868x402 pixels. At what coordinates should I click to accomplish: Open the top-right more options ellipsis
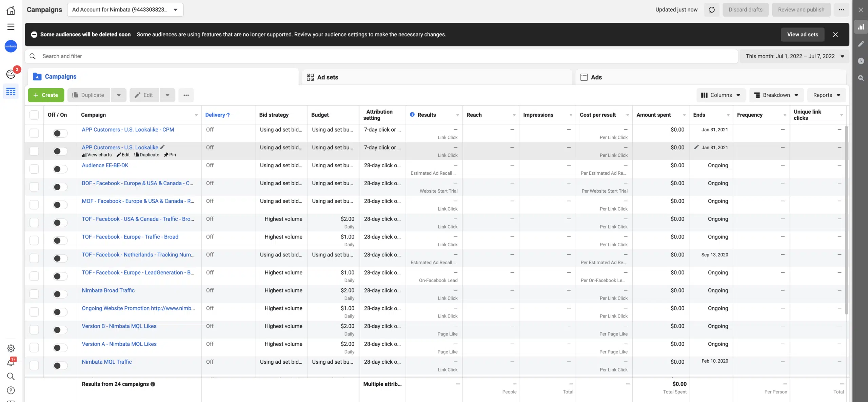(x=842, y=9)
